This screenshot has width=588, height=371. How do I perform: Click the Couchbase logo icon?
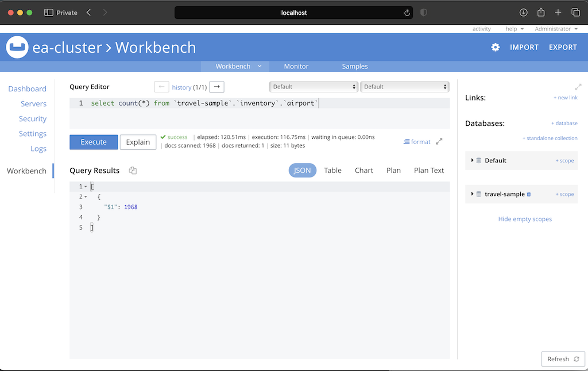17,47
